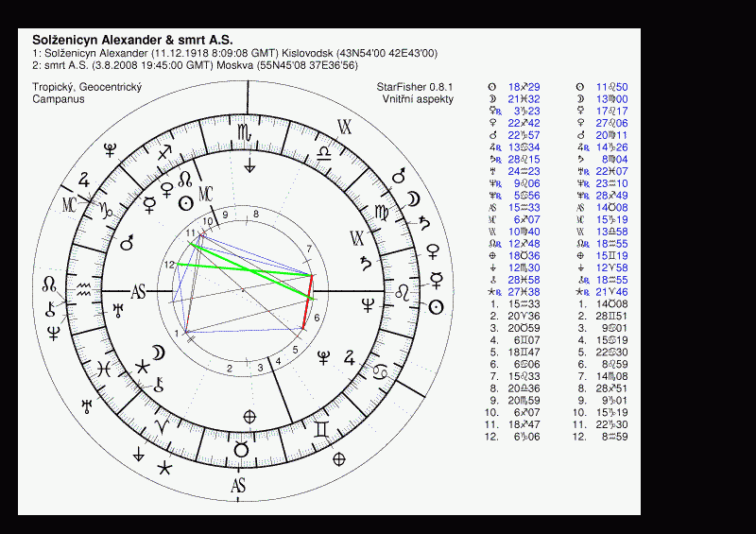Click the inner AS ascendant label on left
The height and width of the screenshot is (534, 756).
[139, 292]
